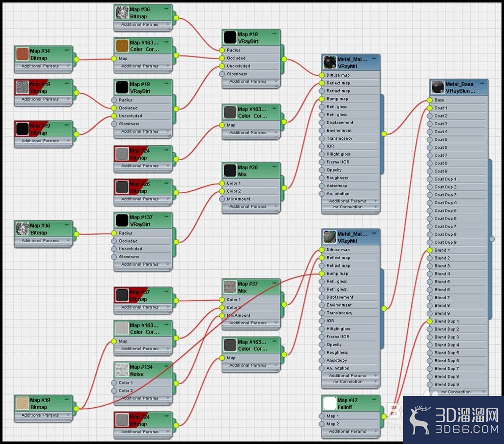This screenshot has width=504, height=444.
Task: Click the orange Color Correction node thumbnail
Action: pos(122,46)
